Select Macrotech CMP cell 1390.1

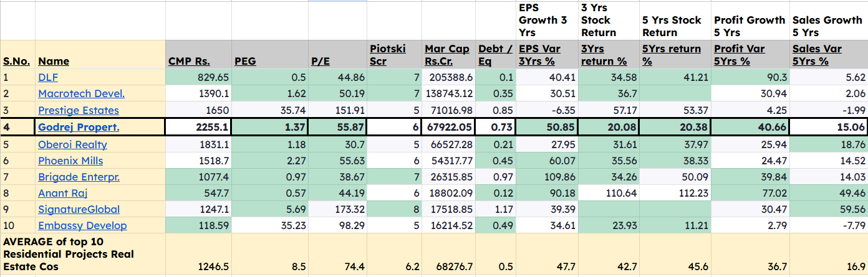click(198, 93)
